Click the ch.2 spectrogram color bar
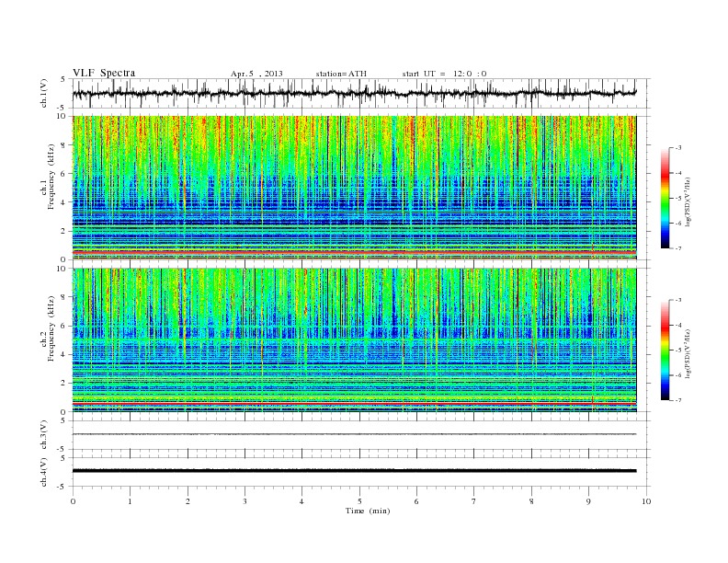 coord(665,350)
